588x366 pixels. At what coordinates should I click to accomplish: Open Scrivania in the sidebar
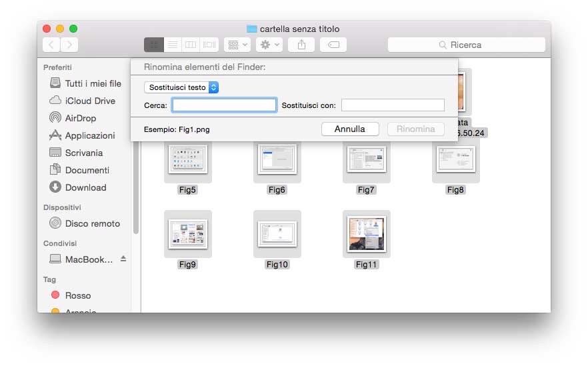(x=76, y=153)
